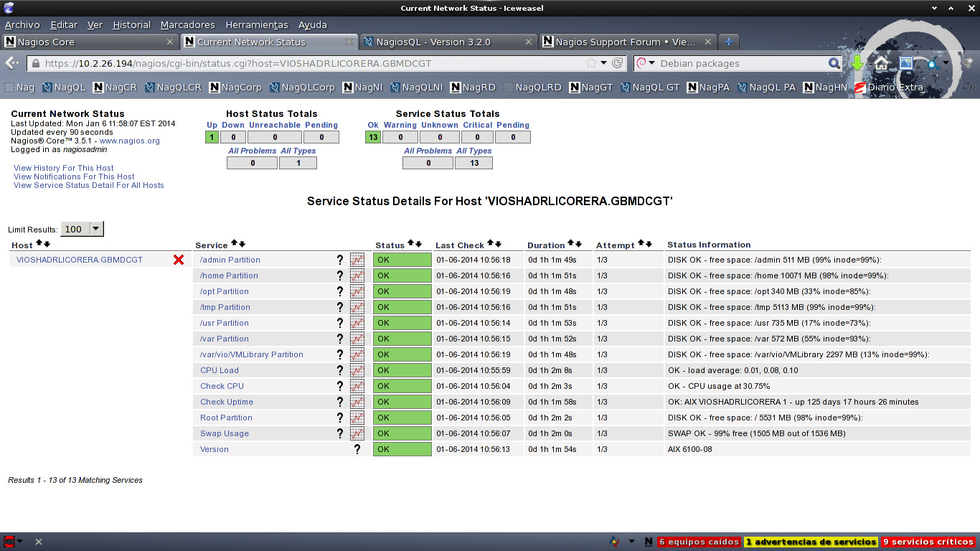
Task: Open new tab with plus button
Action: [x=728, y=42]
